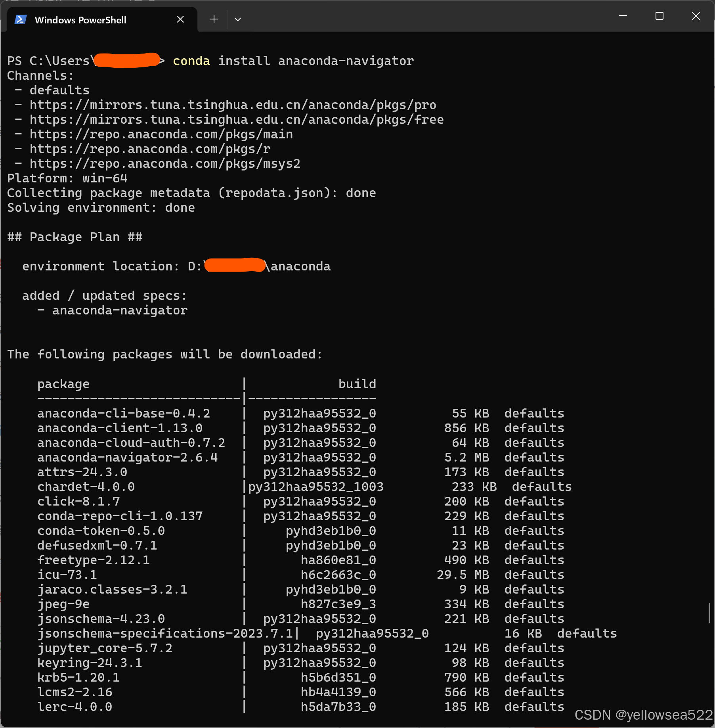The image size is (715, 728).
Task: Click the build column header
Action: click(x=357, y=384)
